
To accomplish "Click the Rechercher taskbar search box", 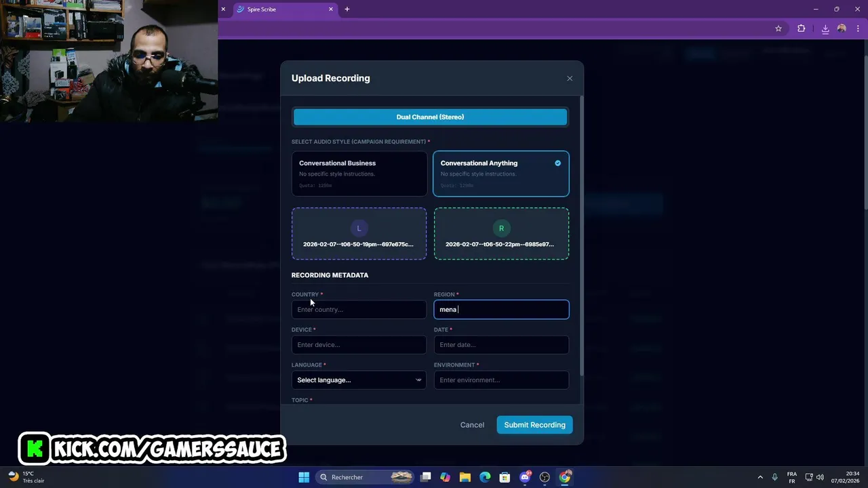I will tap(366, 477).
